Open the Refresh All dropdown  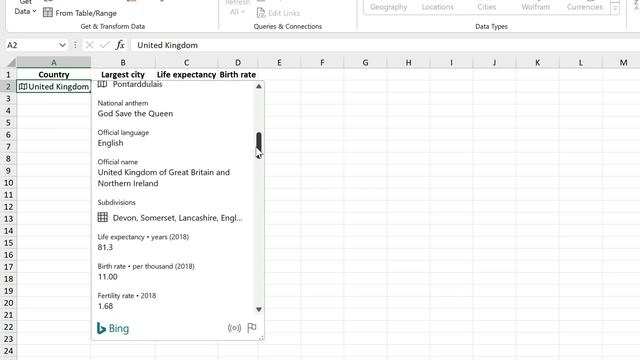237,8
